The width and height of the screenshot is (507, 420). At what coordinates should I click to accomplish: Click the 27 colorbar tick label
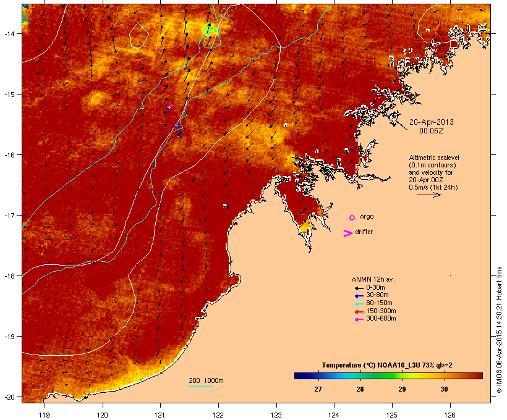click(x=318, y=389)
